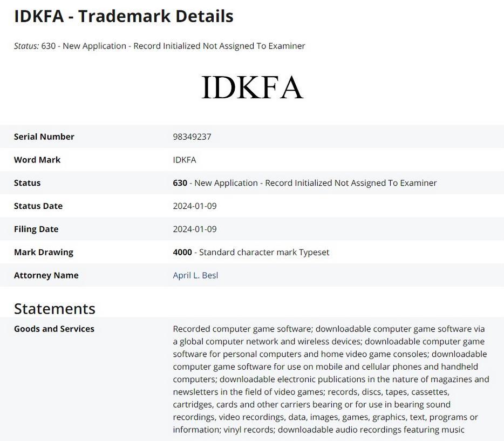Screen dimensions: 504x441
Task: Click the Word Mark row label
Action: click(x=37, y=160)
